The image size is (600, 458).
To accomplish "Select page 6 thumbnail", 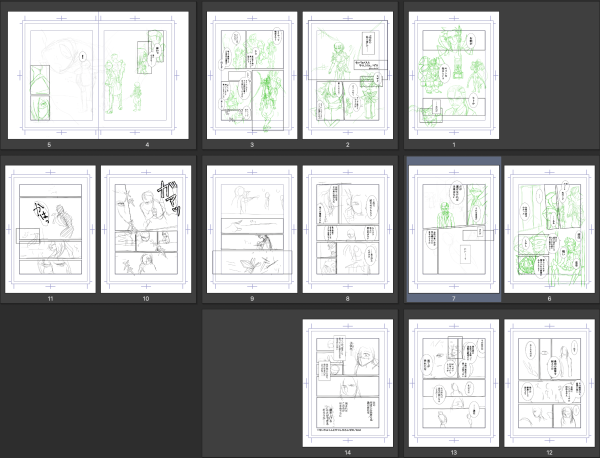I will pos(549,229).
